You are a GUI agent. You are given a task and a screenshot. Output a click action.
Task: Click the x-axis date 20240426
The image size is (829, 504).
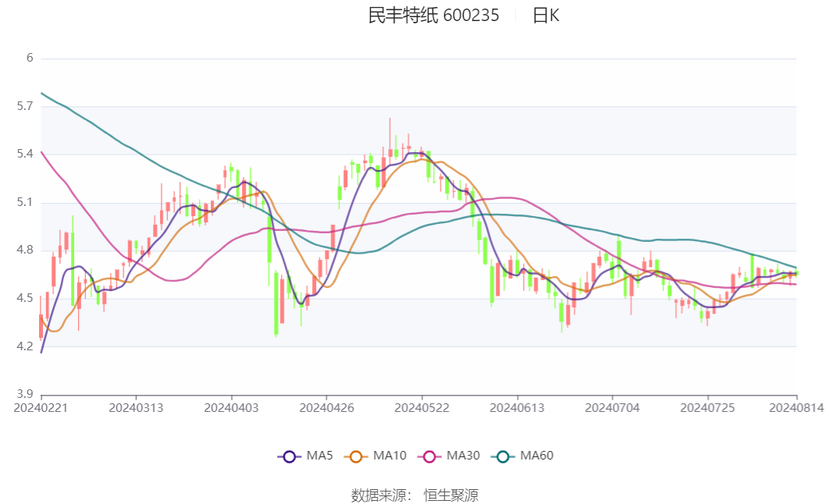click(x=326, y=408)
